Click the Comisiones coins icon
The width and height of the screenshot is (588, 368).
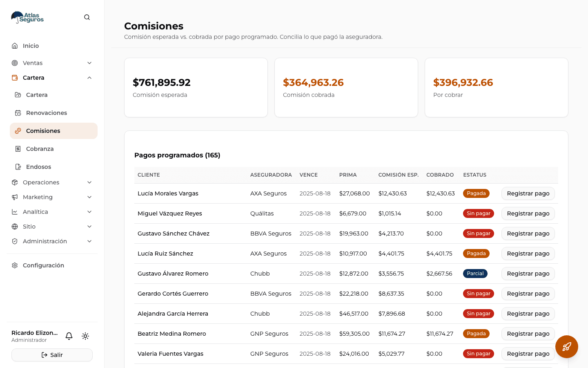pyautogui.click(x=18, y=131)
